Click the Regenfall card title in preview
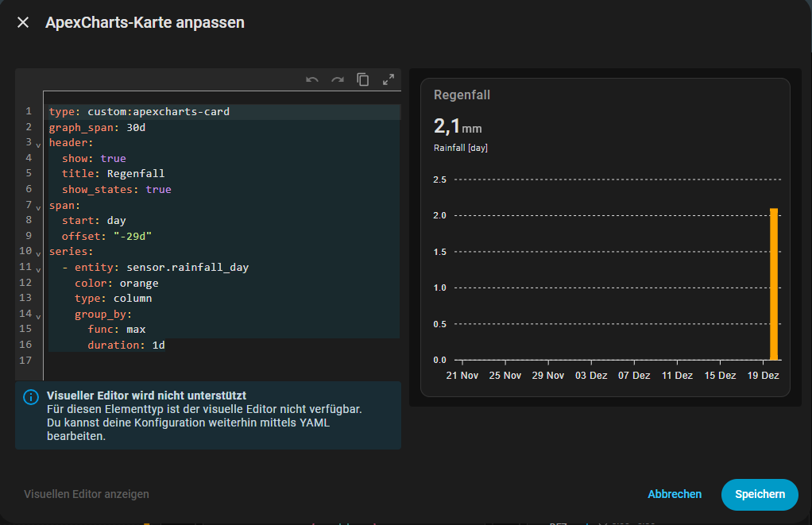Viewport: 812px width, 525px height. click(x=462, y=95)
